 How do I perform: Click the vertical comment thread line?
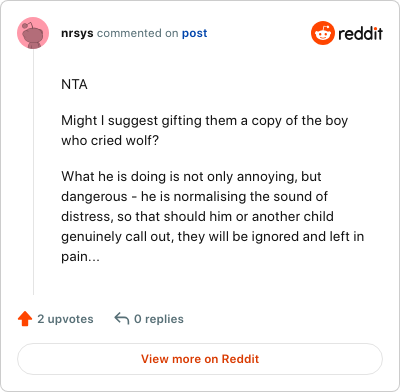[x=33, y=172]
